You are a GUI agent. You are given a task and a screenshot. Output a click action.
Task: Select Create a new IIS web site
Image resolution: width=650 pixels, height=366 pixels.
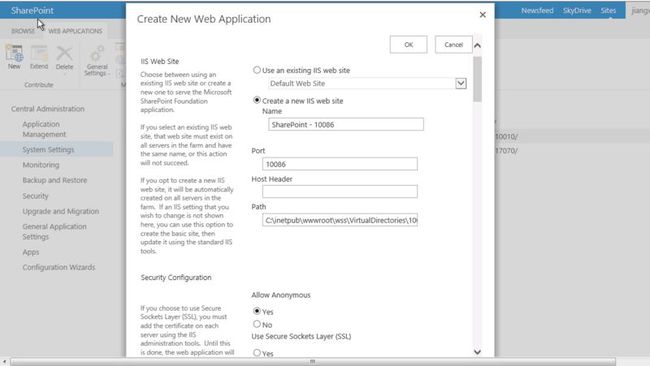point(257,100)
